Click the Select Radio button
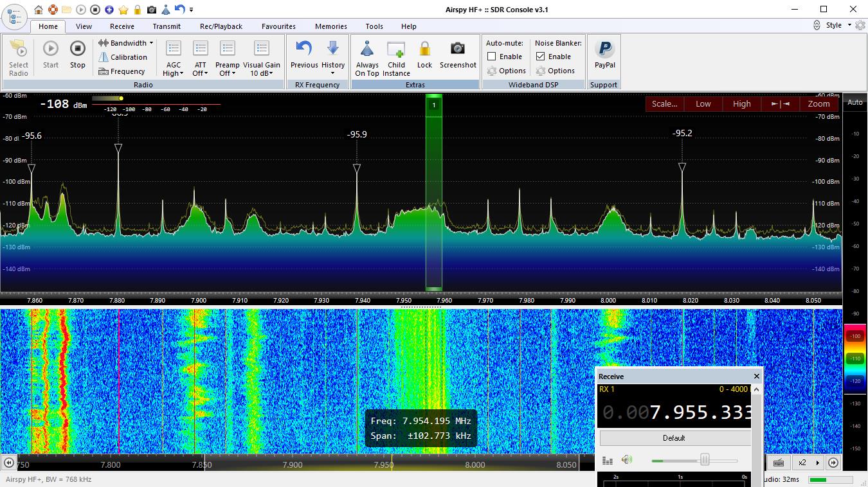The image size is (868, 487). click(x=19, y=57)
